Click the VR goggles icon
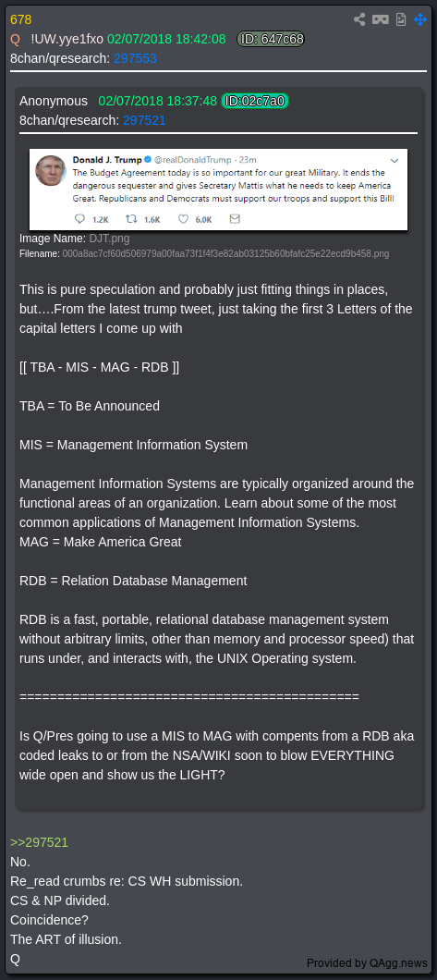This screenshot has width=437, height=980. pos(381,19)
